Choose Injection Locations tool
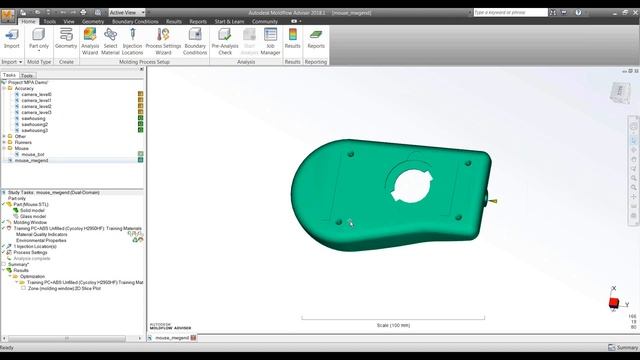Screen dimensions: 640x360 pos(132,41)
